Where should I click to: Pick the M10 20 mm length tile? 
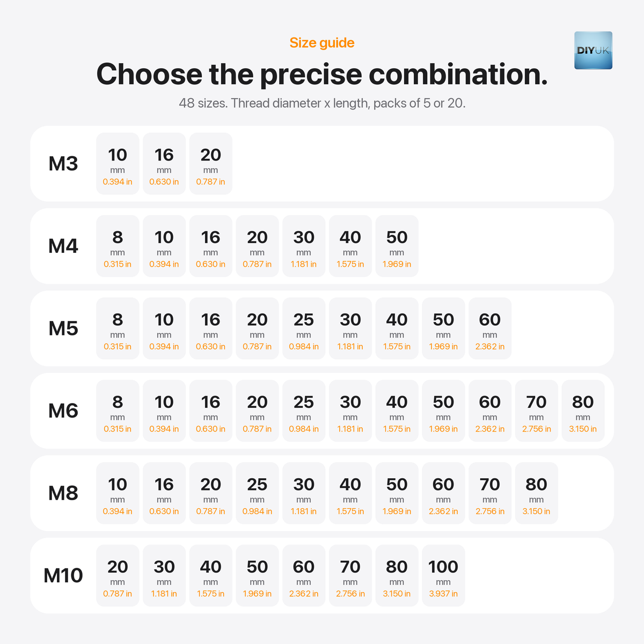tap(118, 576)
